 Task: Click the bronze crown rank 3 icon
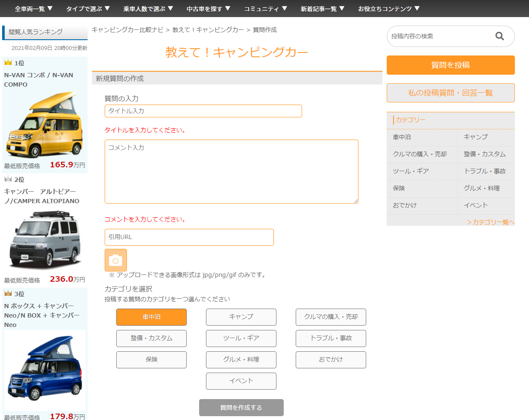coord(8,294)
